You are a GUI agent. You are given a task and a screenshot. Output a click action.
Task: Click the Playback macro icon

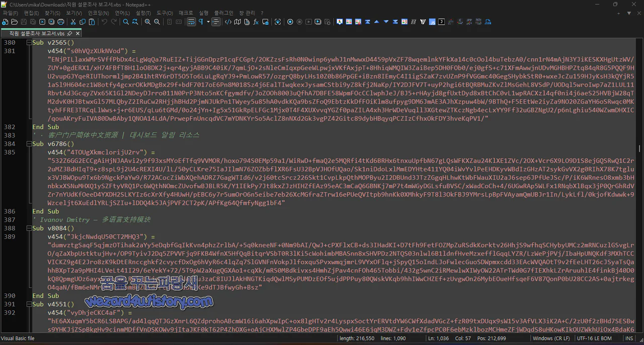point(309,22)
